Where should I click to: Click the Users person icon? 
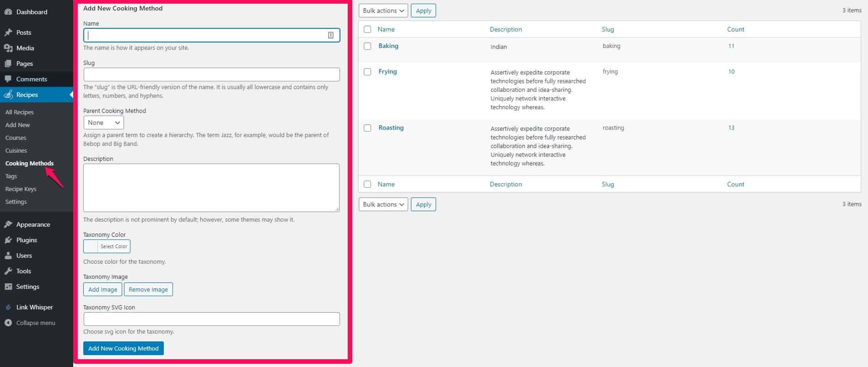8,255
